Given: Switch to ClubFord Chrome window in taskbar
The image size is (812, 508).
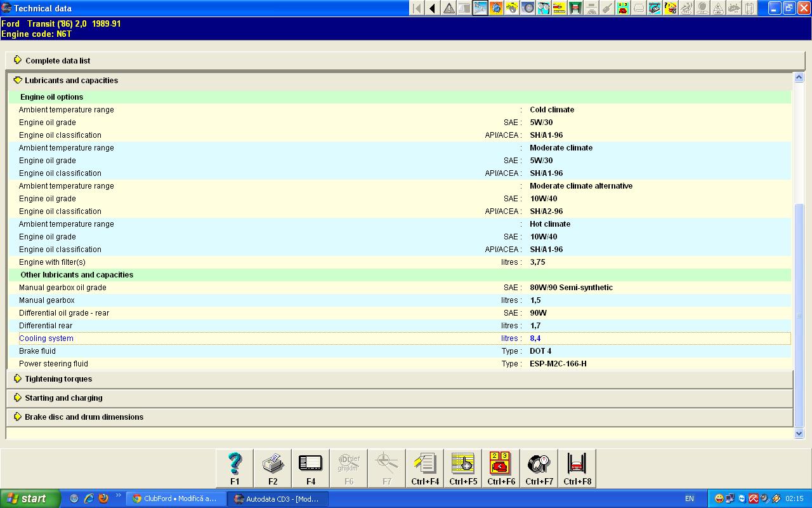Looking at the screenshot, I should (176, 498).
